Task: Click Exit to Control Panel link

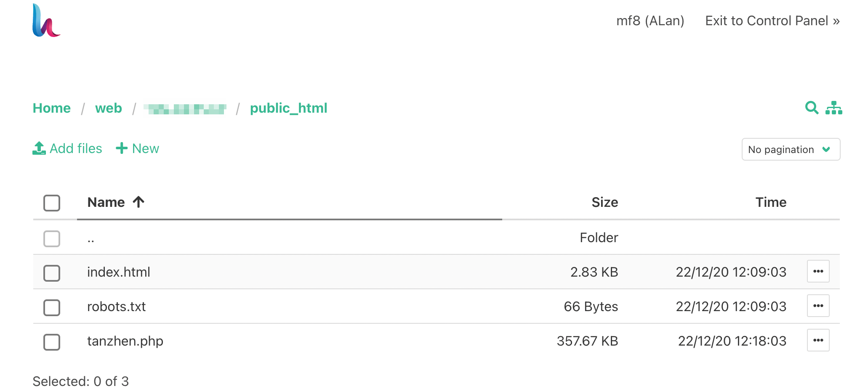Action: (772, 21)
